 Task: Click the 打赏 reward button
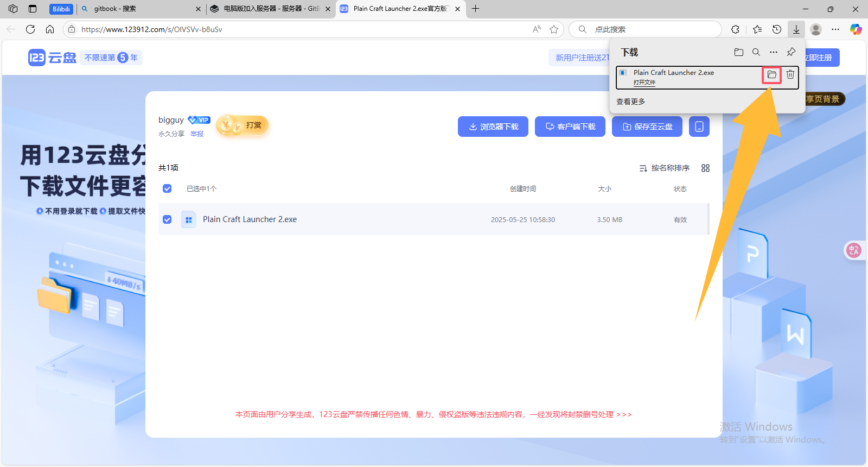pyautogui.click(x=242, y=125)
